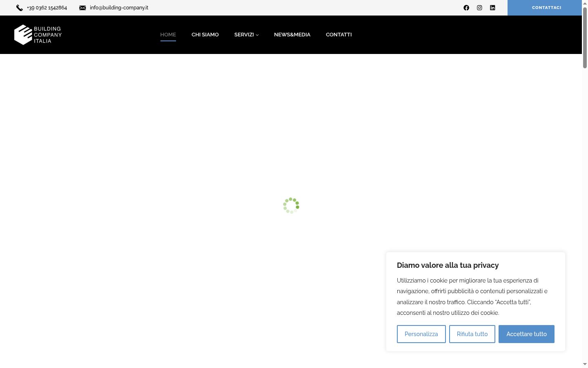Screen dimensions: 588x368
Task: Open the Instagram social icon
Action: coord(479,8)
